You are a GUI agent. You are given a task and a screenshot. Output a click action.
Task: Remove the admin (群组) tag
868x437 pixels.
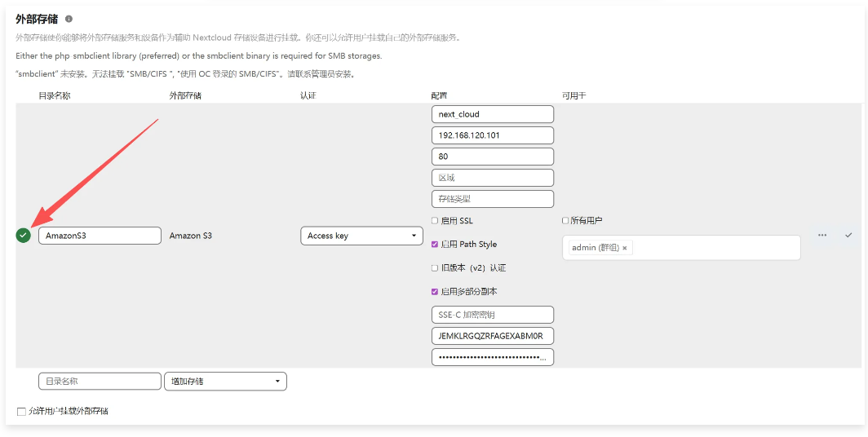click(x=625, y=248)
